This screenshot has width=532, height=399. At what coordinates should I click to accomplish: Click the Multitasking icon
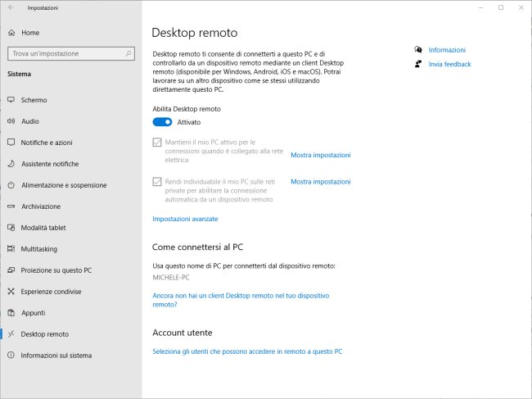[11, 249]
